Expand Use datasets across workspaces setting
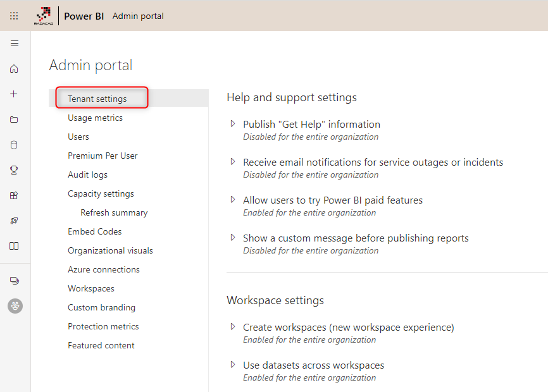Image resolution: width=548 pixels, height=392 pixels. (233, 365)
